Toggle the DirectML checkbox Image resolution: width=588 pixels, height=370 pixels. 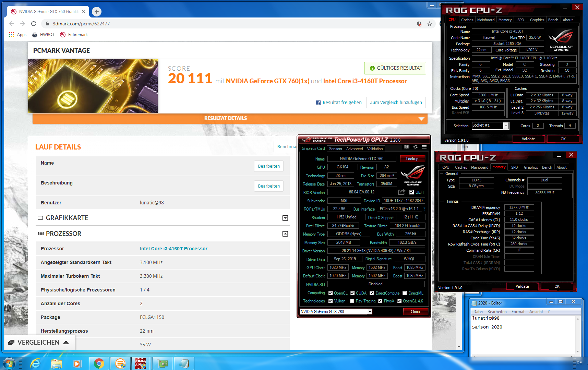coord(405,293)
